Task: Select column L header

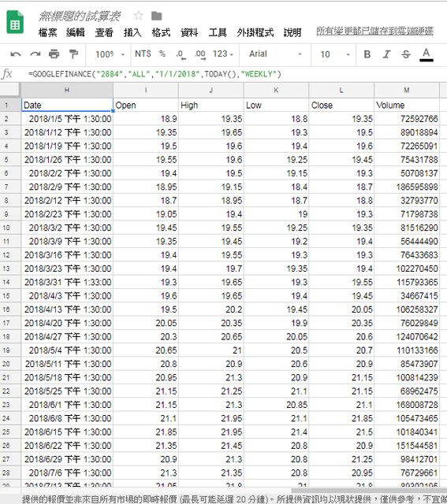Action: (x=341, y=91)
